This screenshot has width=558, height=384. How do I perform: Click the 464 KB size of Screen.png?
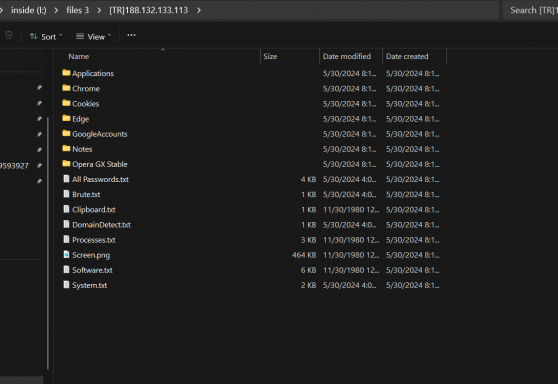[304, 255]
